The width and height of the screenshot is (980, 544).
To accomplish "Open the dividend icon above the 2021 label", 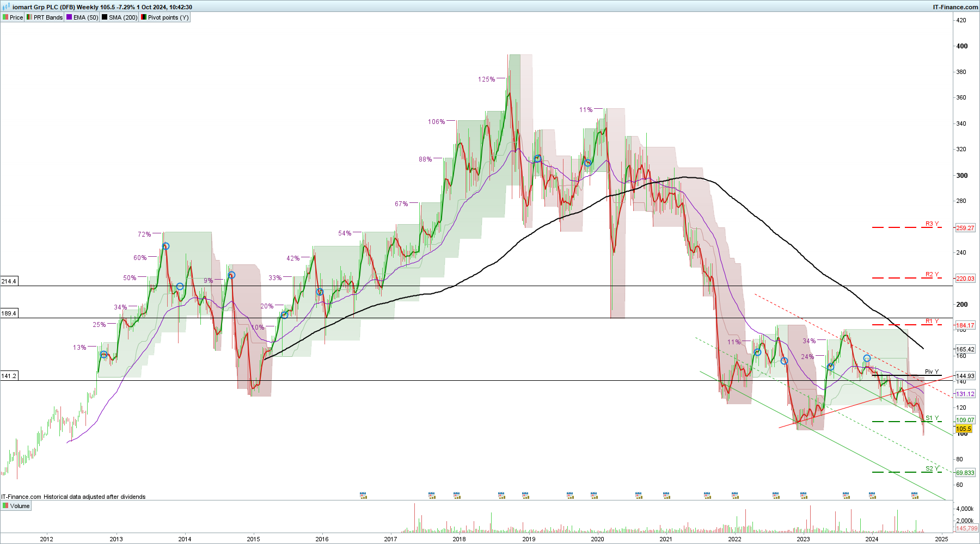I will point(666,496).
